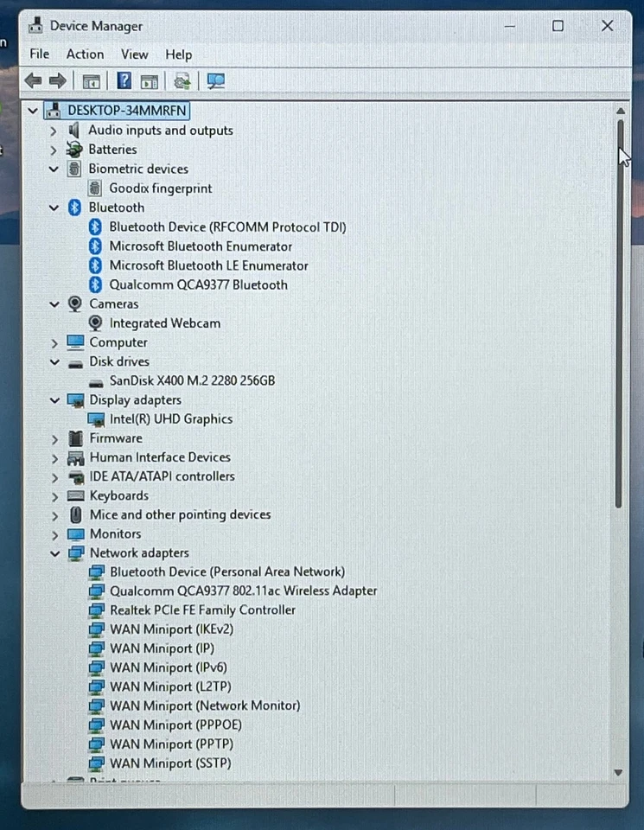Expand the Batteries category
The width and height of the screenshot is (644, 830).
pyautogui.click(x=53, y=150)
